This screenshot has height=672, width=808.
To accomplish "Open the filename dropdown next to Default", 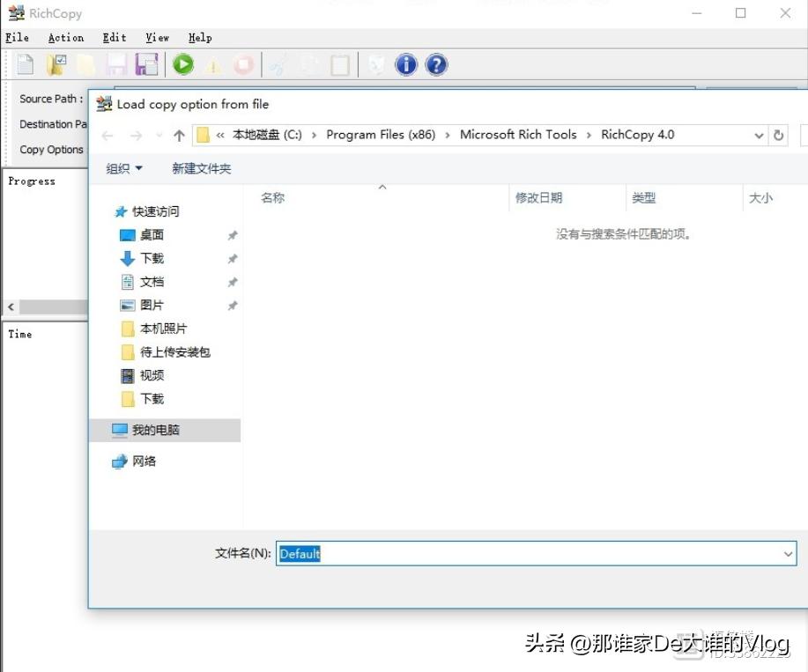I will coord(787,553).
